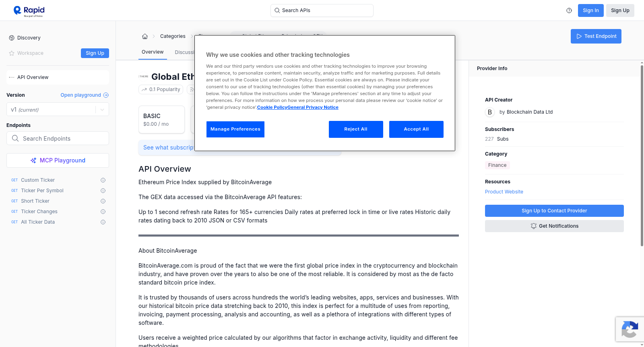Image resolution: width=644 pixels, height=347 pixels.
Task: Click the Global Ethereum API logo thumbnail
Action: 144,76
